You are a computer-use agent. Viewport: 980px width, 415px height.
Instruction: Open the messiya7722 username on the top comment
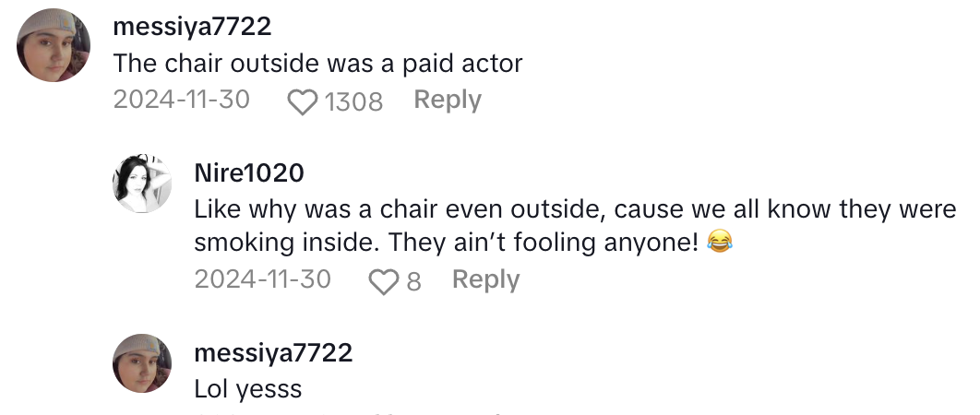192,27
